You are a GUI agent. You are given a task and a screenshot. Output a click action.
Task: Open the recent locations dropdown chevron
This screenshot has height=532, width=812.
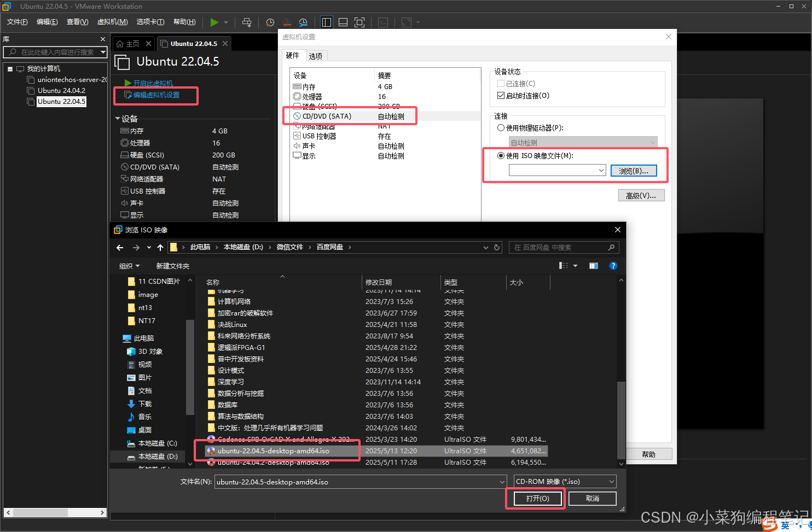(149, 248)
